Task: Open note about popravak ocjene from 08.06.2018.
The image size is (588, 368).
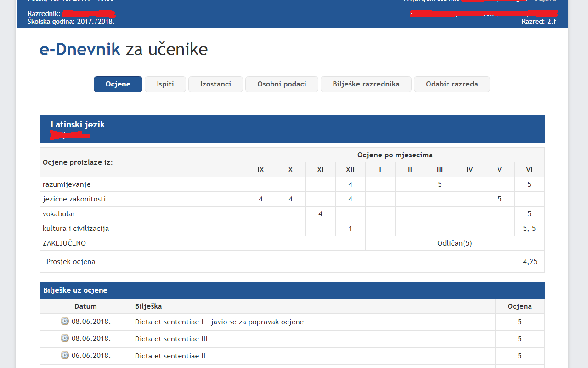Action: click(x=219, y=322)
